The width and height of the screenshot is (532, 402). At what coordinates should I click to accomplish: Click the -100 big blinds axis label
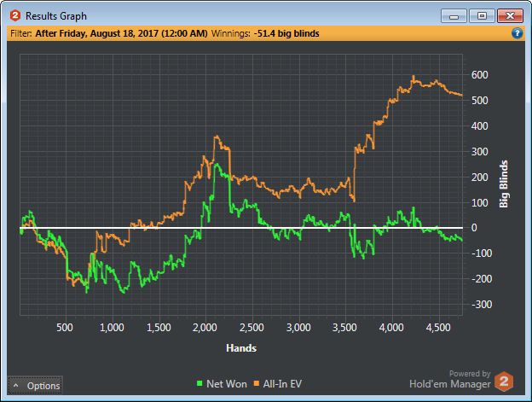pos(482,253)
